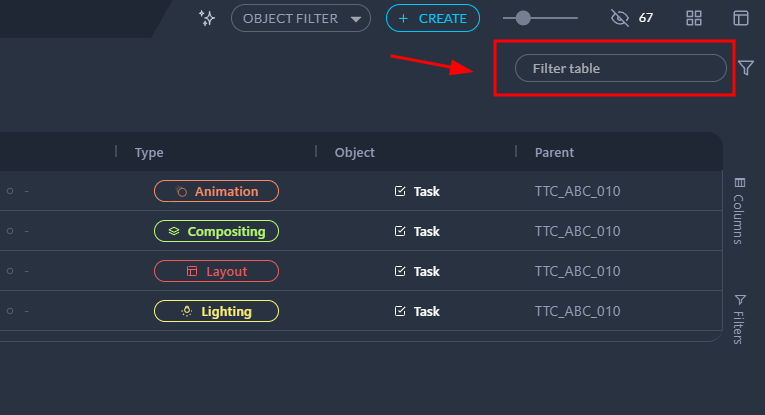
Task: Click the Parent column header
Action: (554, 152)
